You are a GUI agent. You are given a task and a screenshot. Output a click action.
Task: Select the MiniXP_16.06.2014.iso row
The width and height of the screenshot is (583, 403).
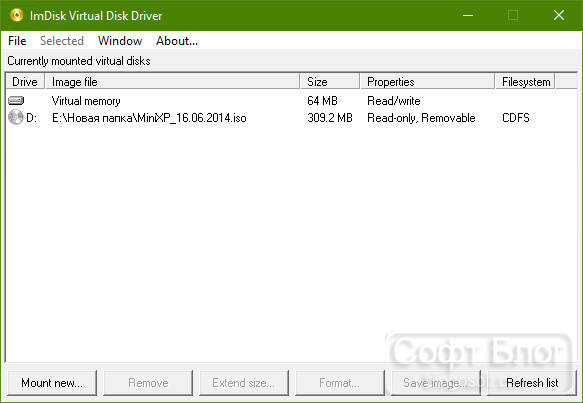pos(291,118)
